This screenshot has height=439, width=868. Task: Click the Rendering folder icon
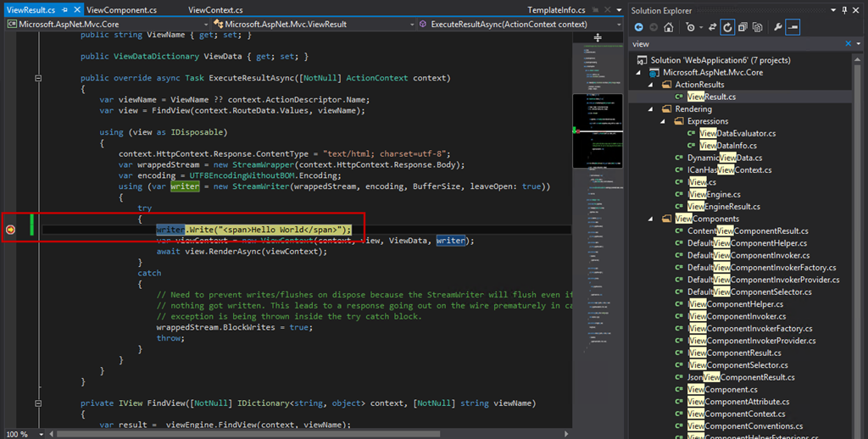(x=666, y=109)
